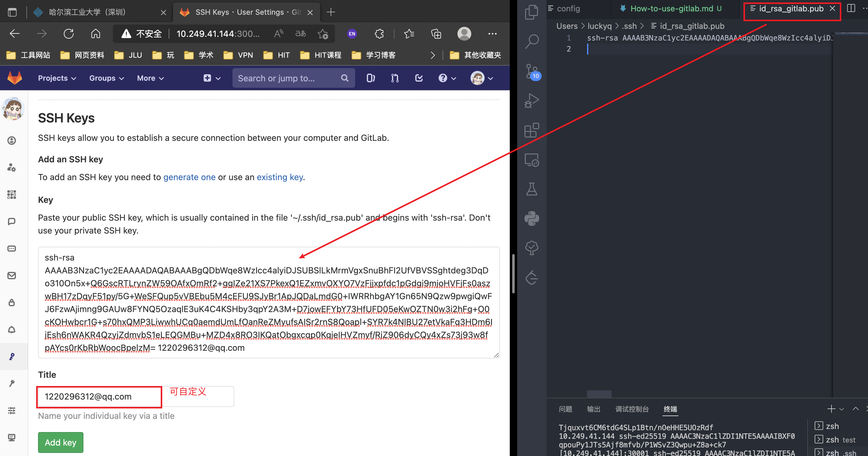Open Notifications bell icon in sidebar

[12, 330]
